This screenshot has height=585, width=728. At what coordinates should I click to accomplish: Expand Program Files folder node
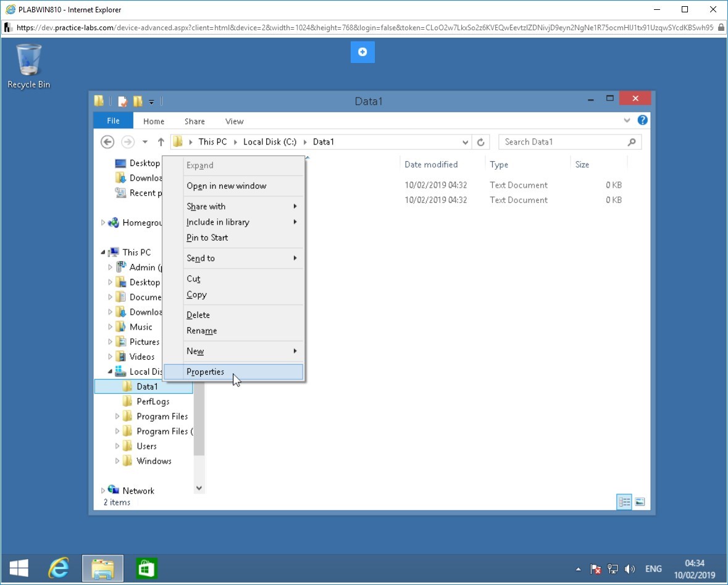[x=117, y=417]
